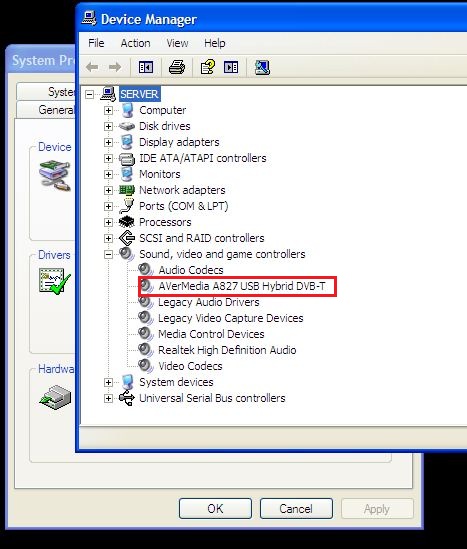Toggle the console tree pane toolbar icon
The image size is (467, 549).
pos(146,67)
